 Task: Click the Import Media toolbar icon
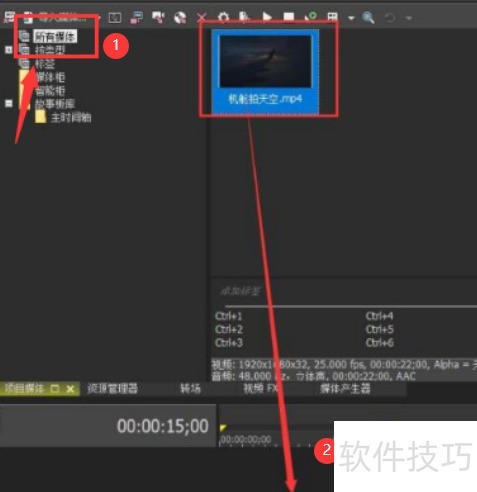click(28, 17)
